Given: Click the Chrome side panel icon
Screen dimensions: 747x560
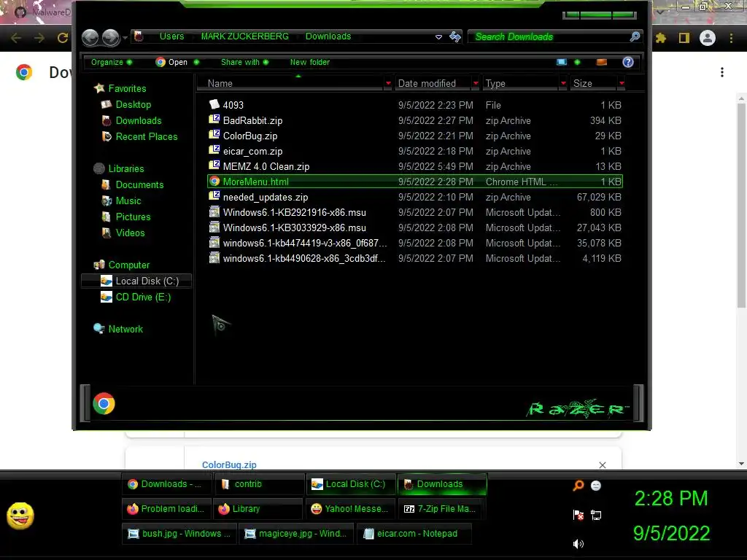Looking at the screenshot, I should (684, 38).
